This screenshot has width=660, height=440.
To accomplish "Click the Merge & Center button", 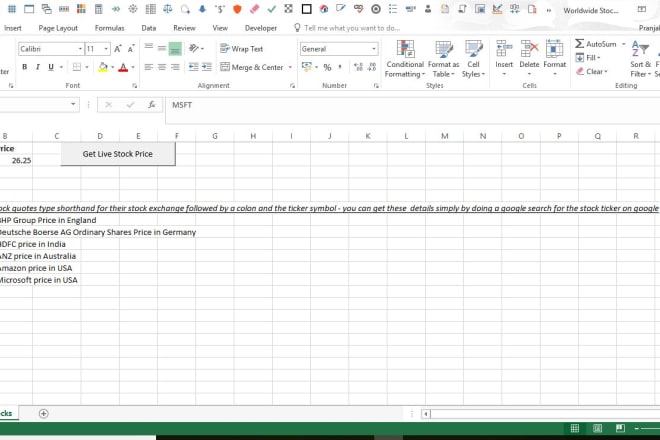I will pyautogui.click(x=252, y=67).
